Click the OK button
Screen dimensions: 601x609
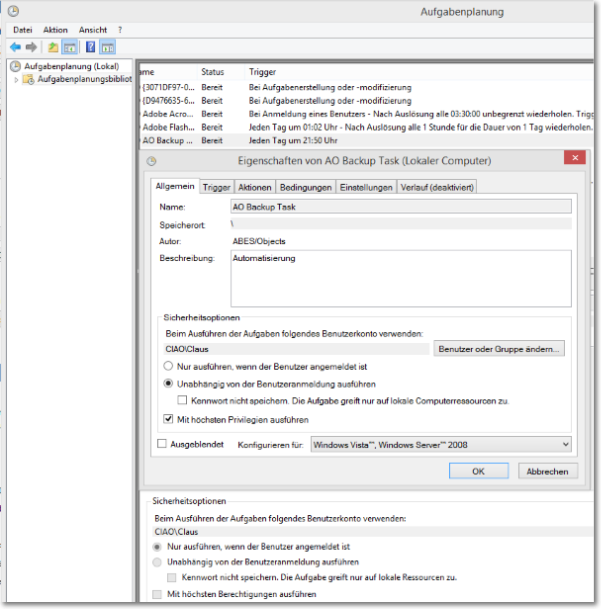479,471
